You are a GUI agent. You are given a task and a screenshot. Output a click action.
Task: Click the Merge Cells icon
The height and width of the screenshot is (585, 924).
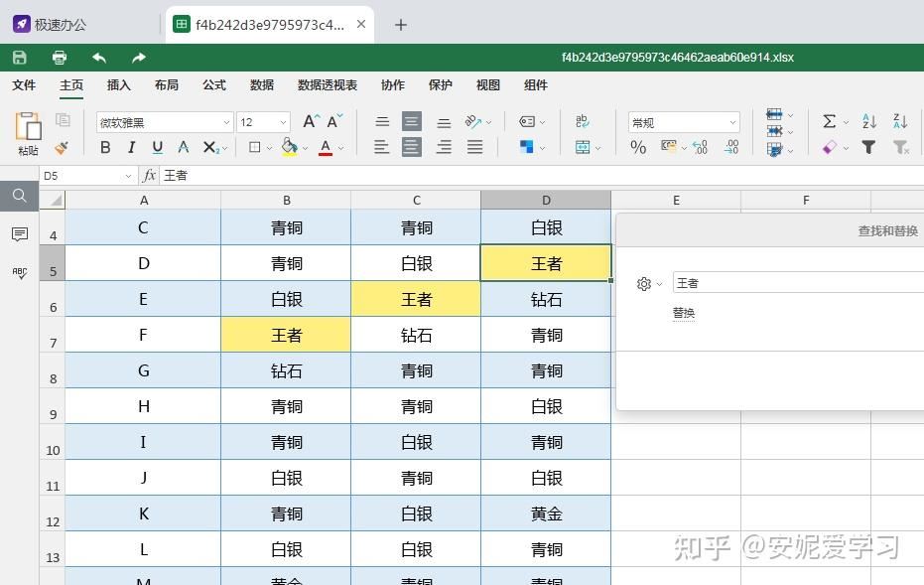coord(583,147)
